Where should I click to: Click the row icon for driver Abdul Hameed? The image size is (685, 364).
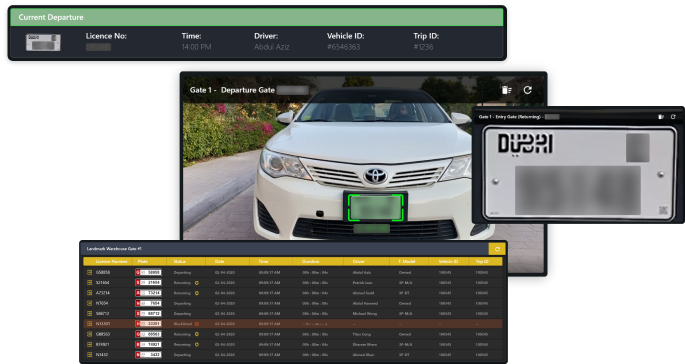point(89,303)
